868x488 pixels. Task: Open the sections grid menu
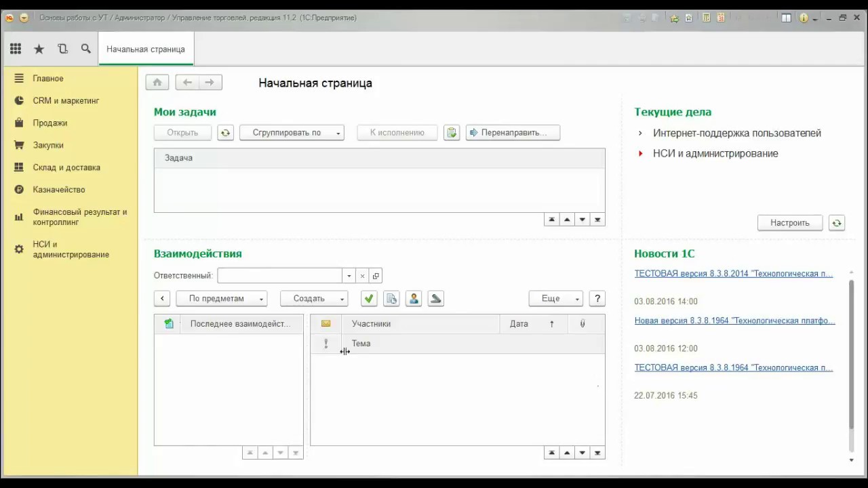(x=16, y=49)
